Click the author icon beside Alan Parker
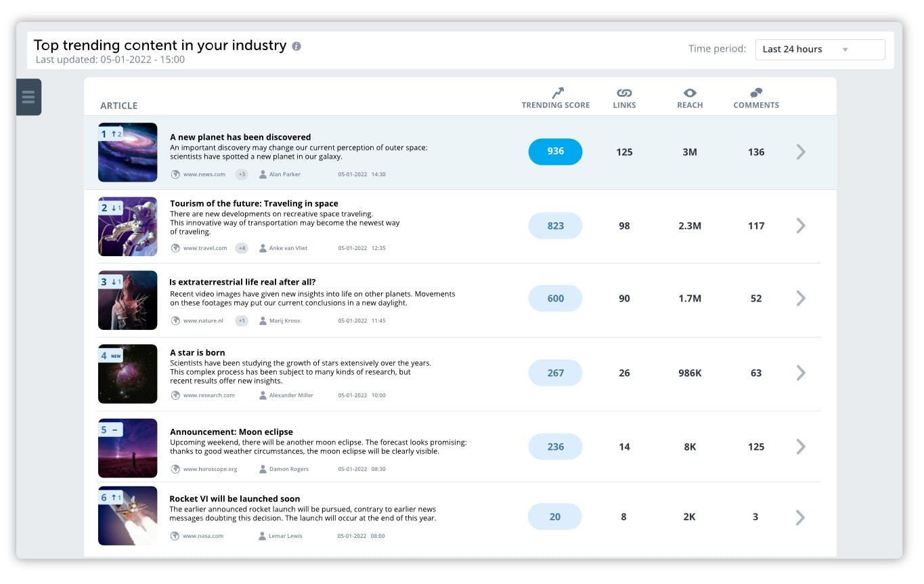The height and width of the screenshot is (584, 924). tap(263, 174)
